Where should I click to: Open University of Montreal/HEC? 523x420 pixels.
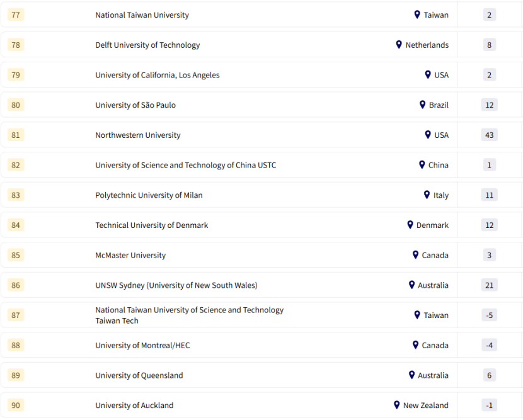coord(142,345)
